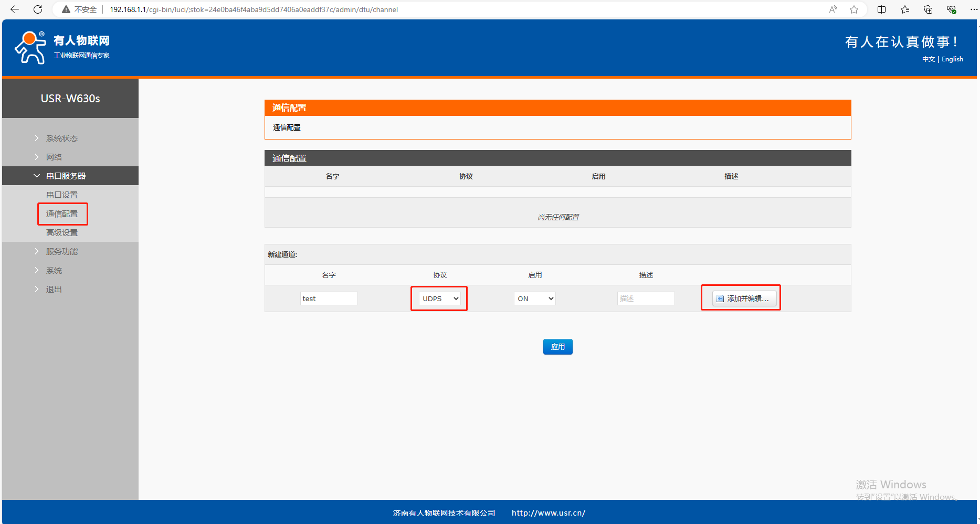This screenshot has height=524, width=980.
Task: Switch language to English
Action: click(x=952, y=59)
